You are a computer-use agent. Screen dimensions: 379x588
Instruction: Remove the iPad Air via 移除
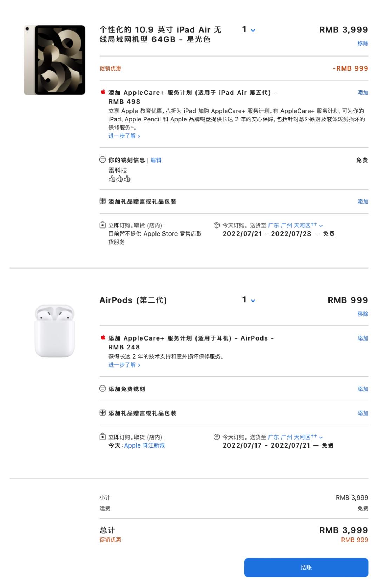click(363, 43)
